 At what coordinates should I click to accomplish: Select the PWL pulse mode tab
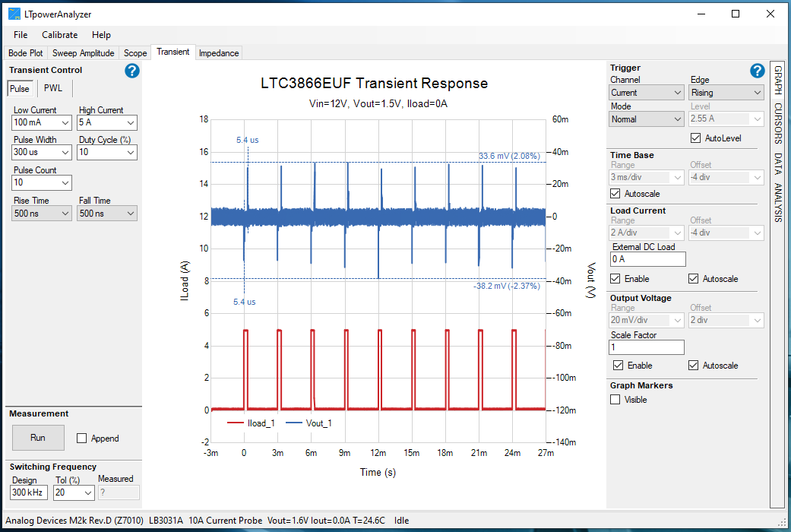coord(53,88)
